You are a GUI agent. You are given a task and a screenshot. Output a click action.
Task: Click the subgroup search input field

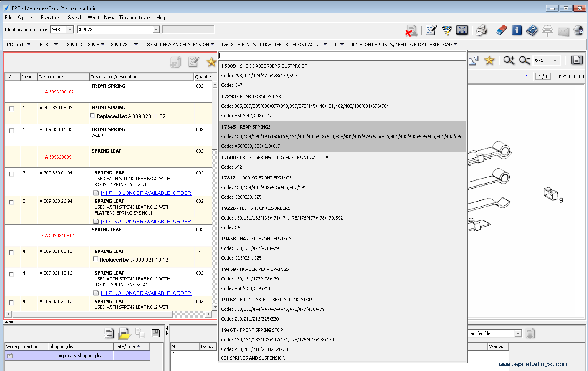click(342, 56)
